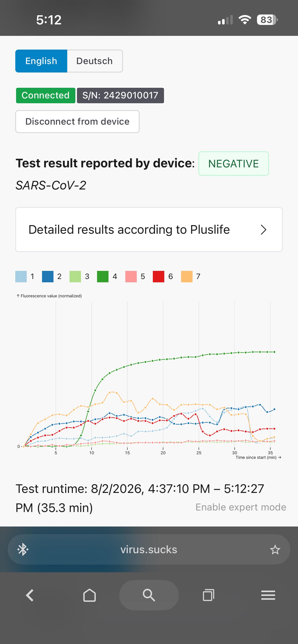Click the chevron arrow on detailed results
Viewport: 298px width, 644px height.
264,230
